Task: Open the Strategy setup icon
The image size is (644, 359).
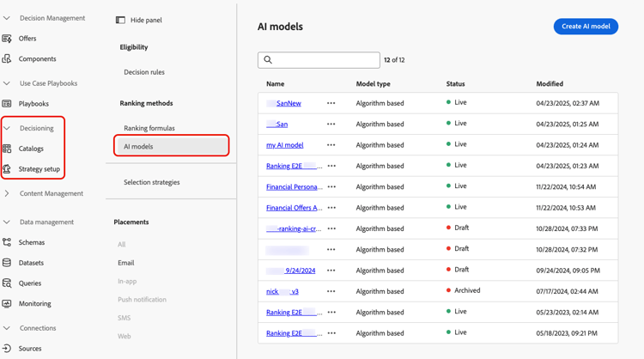Action: pos(7,169)
